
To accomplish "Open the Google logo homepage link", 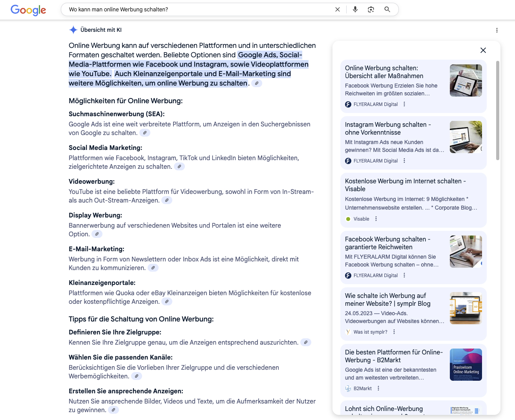I will tap(28, 10).
